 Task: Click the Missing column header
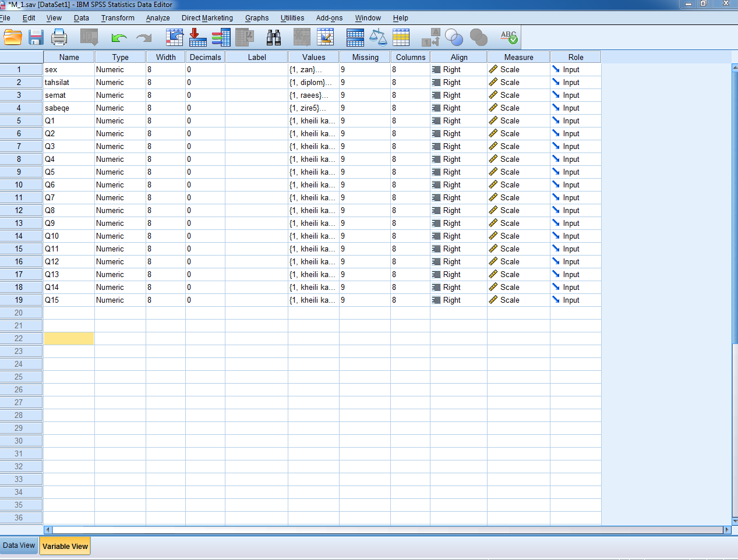365,57
